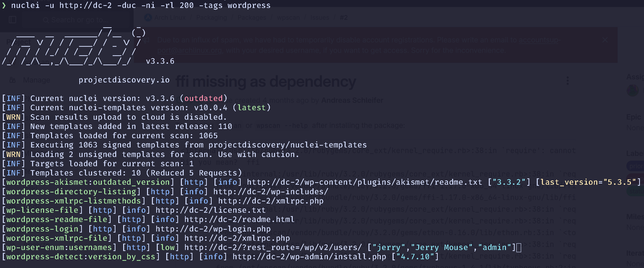Open the issue actions kebab menu

(x=568, y=81)
